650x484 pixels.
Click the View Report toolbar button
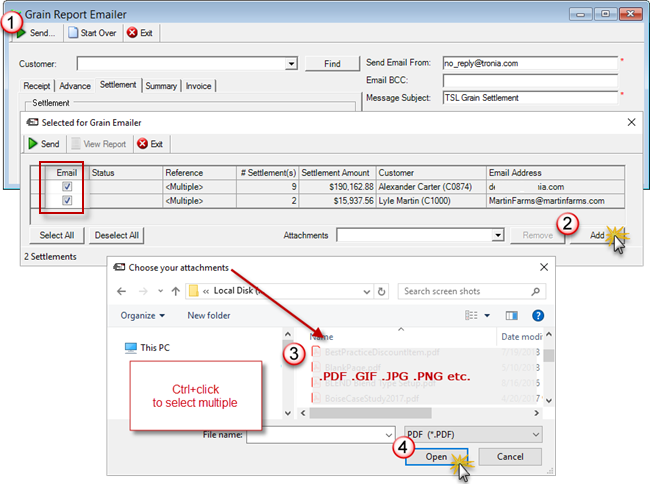99,144
